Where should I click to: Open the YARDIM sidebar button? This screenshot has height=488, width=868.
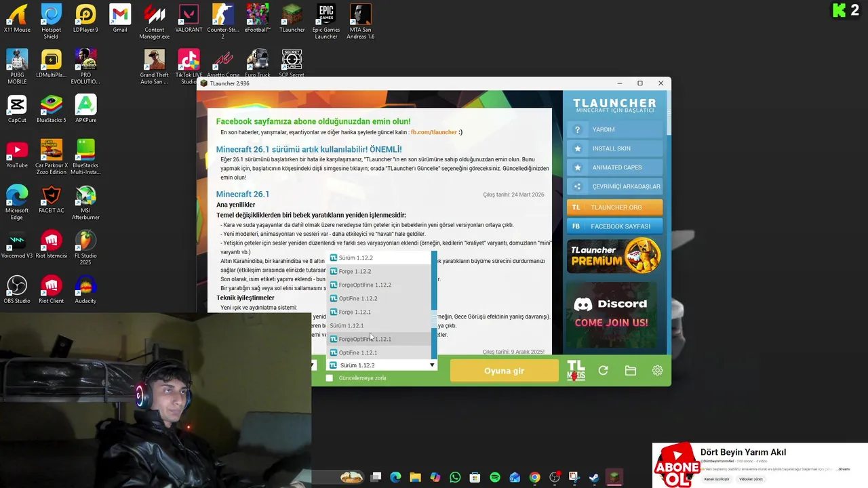tap(614, 129)
